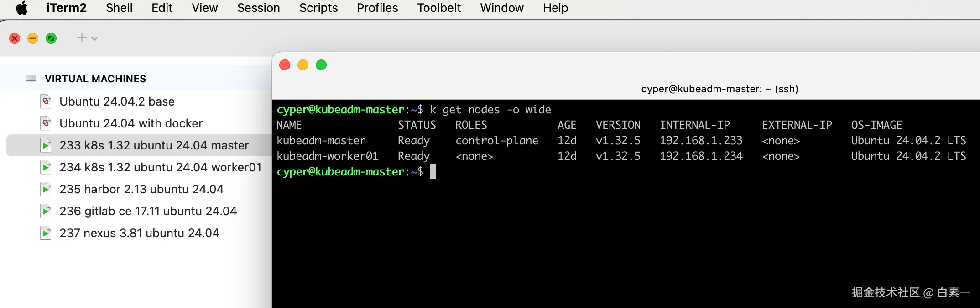
Task: Open the Apple menu
Action: pyautogui.click(x=22, y=8)
